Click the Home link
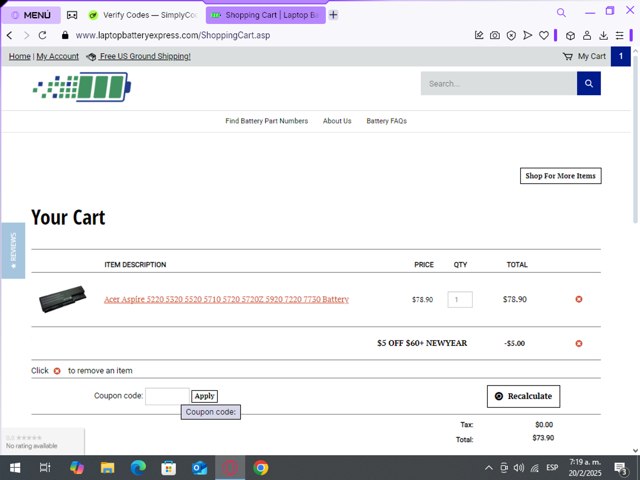640x480 pixels. pos(20,56)
